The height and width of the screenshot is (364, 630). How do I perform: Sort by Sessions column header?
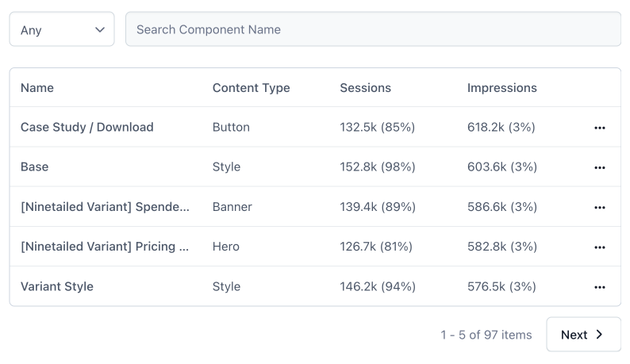point(365,88)
